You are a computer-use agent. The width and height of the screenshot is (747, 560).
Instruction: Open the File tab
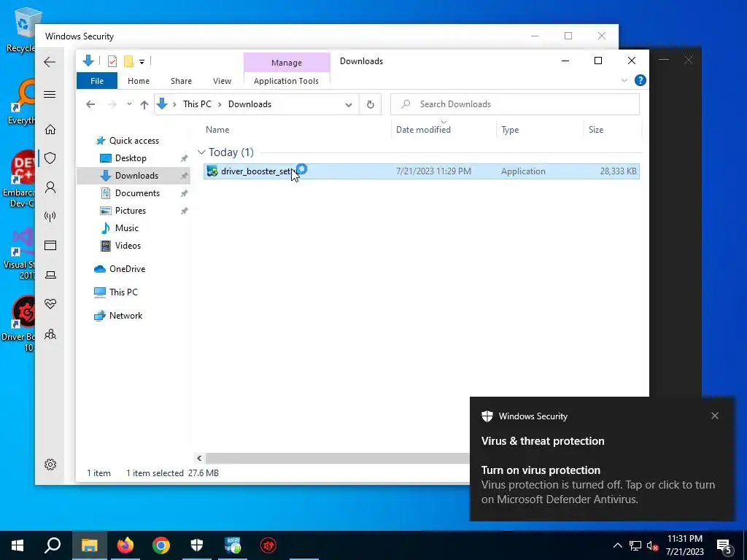(x=97, y=81)
